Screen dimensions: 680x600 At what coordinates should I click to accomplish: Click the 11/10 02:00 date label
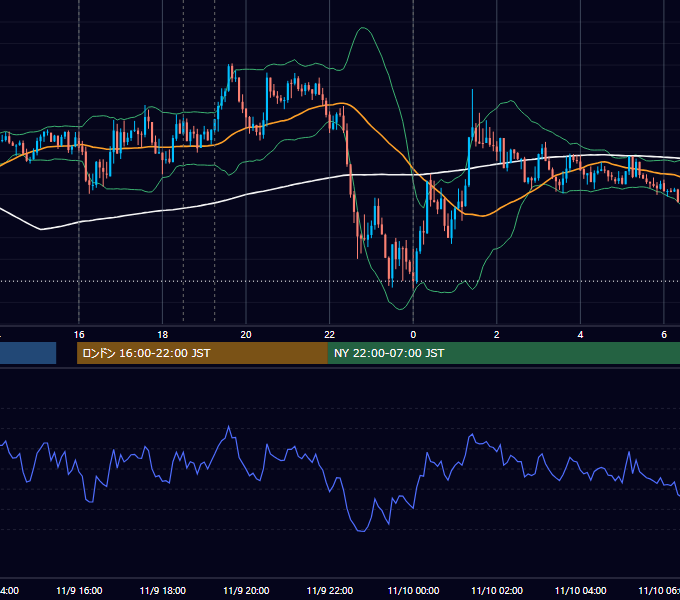coord(497,590)
